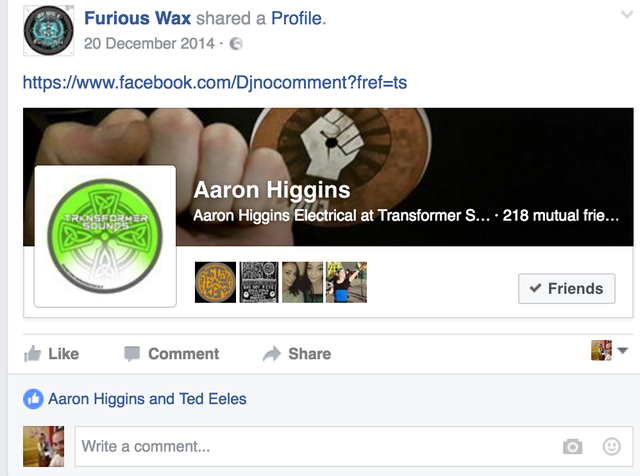This screenshot has height=476, width=640.
Task: Click the Share button label
Action: (310, 354)
